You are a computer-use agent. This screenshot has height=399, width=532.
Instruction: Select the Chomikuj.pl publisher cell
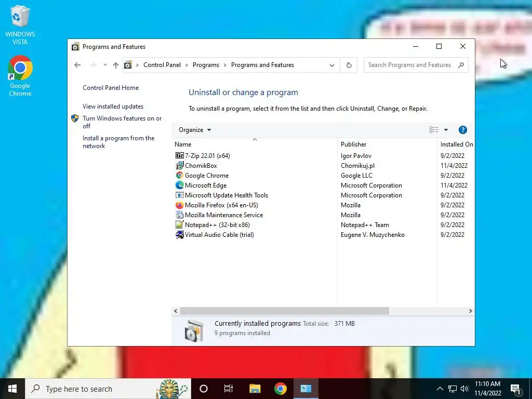(357, 166)
